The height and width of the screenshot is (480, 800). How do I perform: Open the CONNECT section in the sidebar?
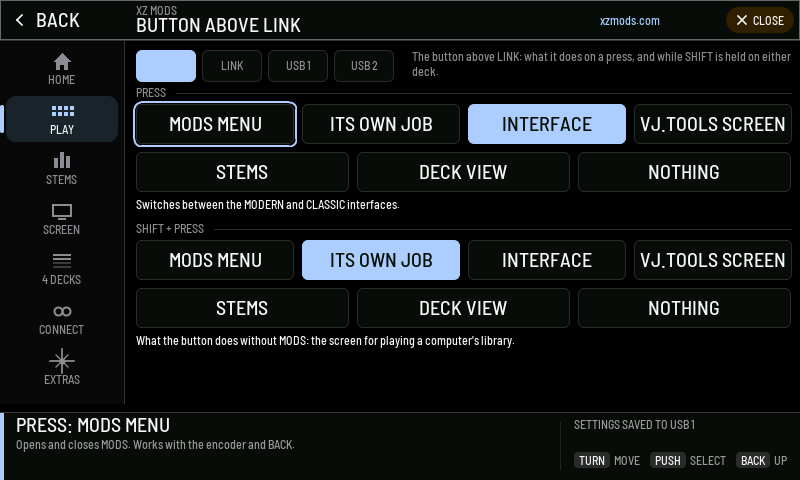click(x=62, y=319)
